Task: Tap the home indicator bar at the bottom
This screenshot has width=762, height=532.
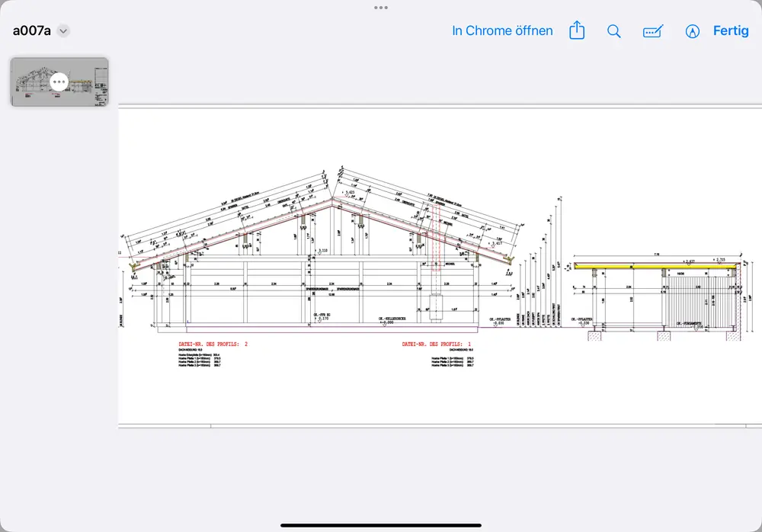Action: (x=381, y=524)
